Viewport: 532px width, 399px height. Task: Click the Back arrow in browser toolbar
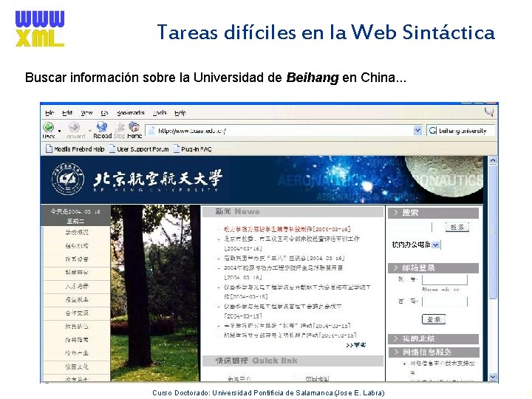click(48, 128)
